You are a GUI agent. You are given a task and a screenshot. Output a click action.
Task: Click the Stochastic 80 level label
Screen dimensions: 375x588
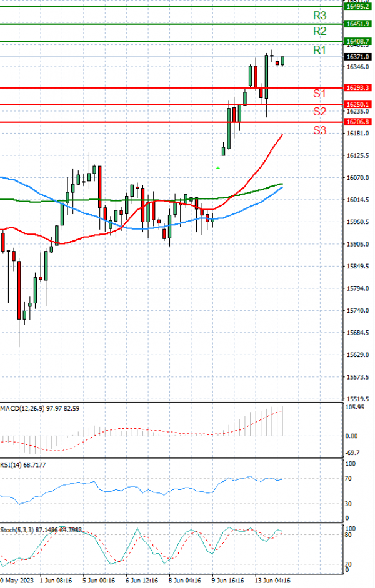(x=348, y=535)
